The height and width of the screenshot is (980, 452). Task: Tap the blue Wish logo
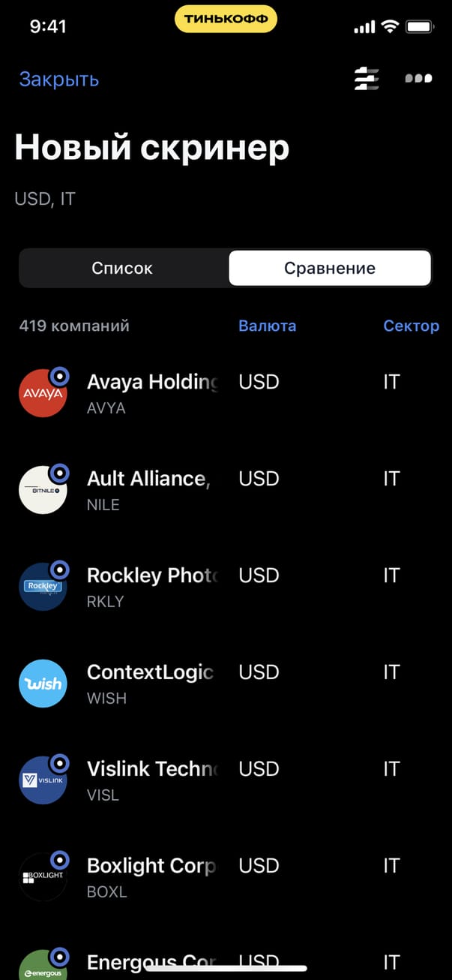coord(43,684)
